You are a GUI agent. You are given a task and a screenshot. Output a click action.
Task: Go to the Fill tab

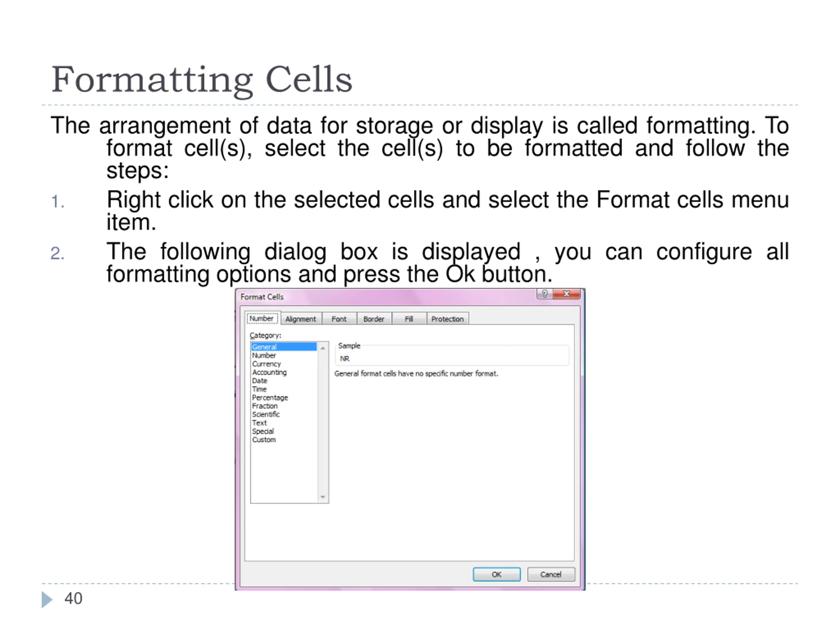point(409,319)
